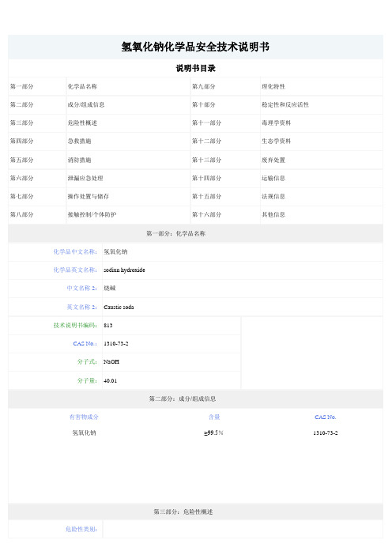Select the 分子式 label
392x555 pixels.
[x=88, y=362]
